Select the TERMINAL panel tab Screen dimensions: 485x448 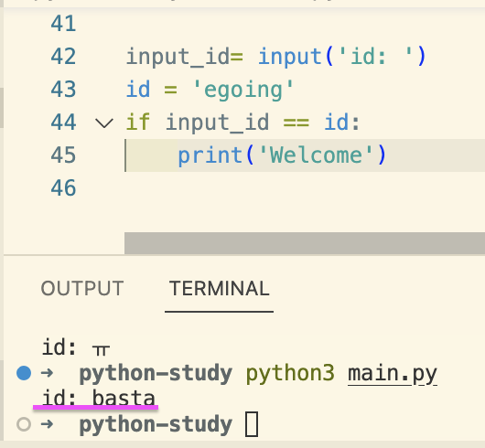click(219, 288)
